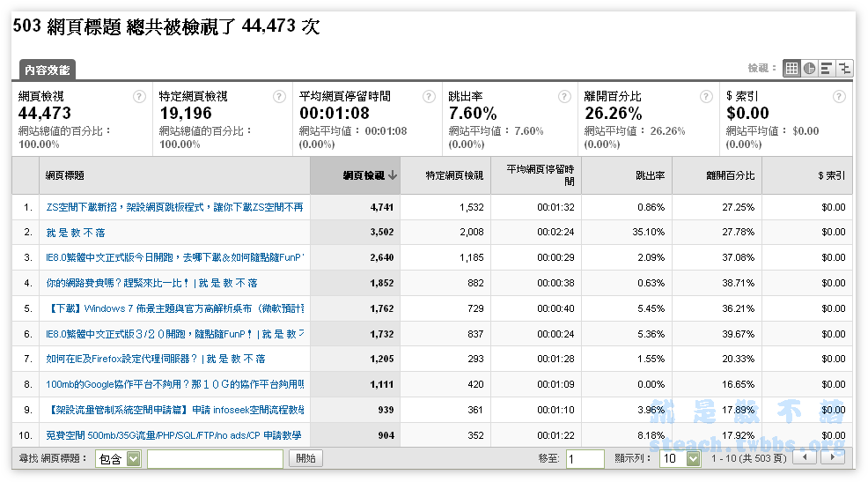Click help icon for $ 索引 metric
Image resolution: width=868 pixels, height=482 pixels.
point(840,97)
